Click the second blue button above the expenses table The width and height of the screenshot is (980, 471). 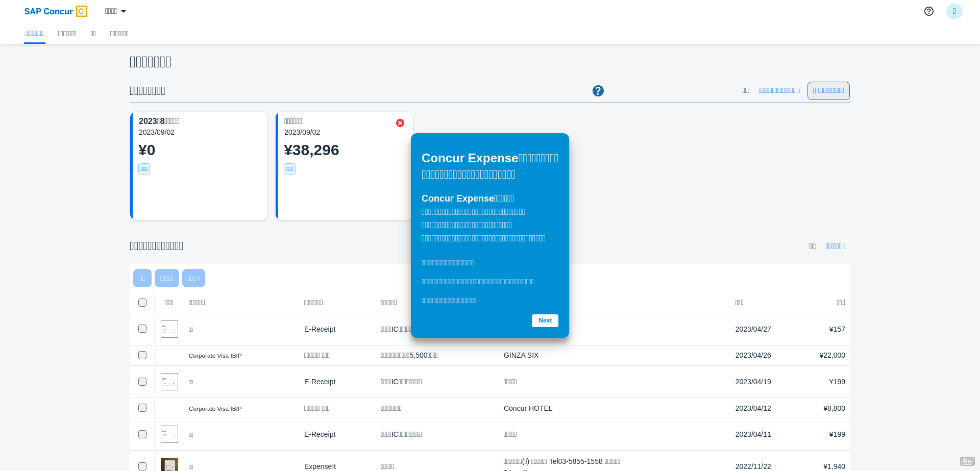pyautogui.click(x=167, y=278)
